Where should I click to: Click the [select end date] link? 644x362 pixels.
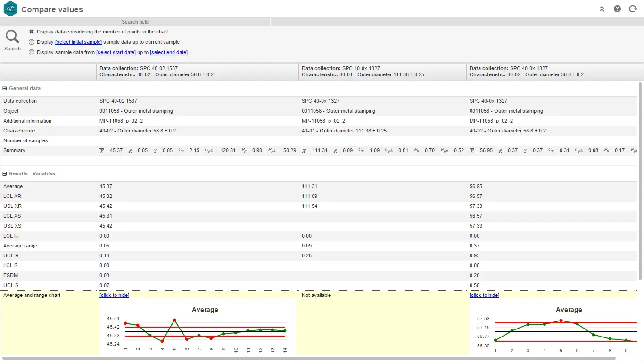169,52
